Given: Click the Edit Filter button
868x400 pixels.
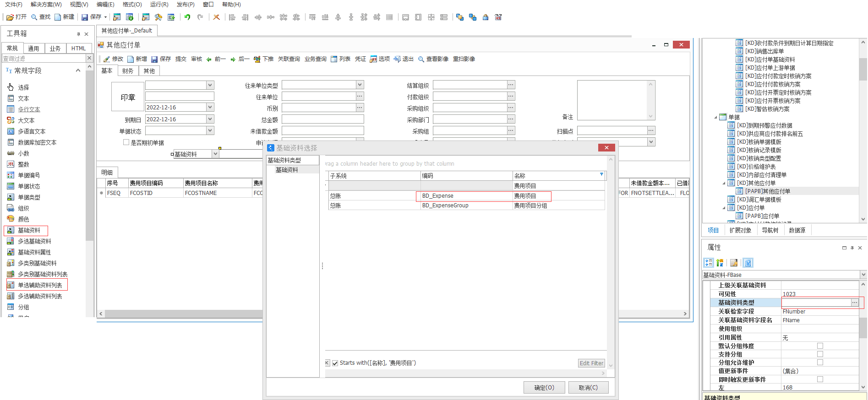Looking at the screenshot, I should 591,363.
